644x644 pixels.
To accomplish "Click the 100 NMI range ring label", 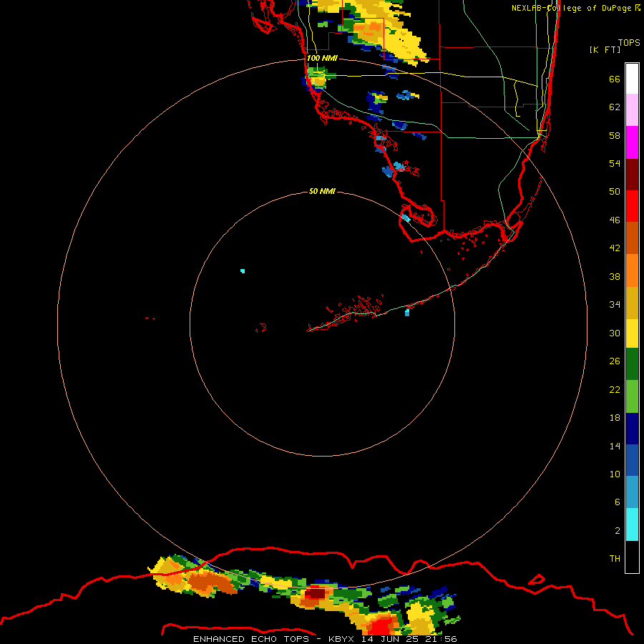I will tap(322, 58).
